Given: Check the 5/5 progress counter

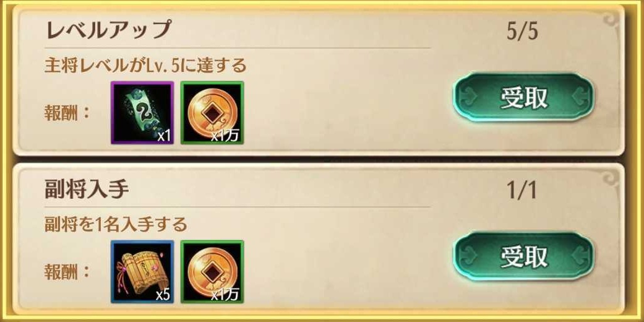Looking at the screenshot, I should pos(522,32).
